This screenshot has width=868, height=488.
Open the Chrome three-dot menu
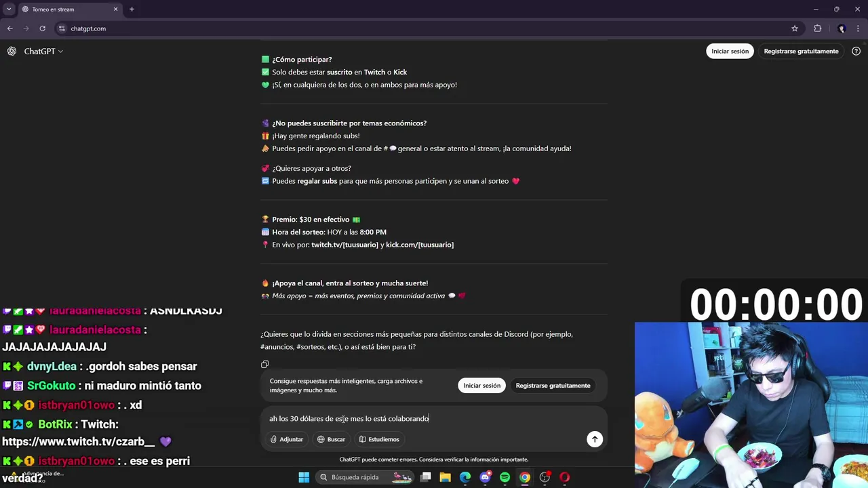pyautogui.click(x=859, y=28)
